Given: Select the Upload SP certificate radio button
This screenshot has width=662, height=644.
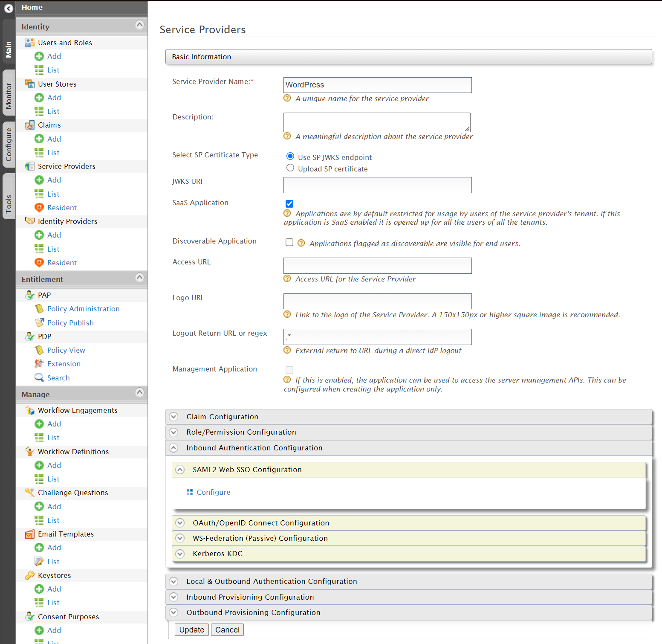Looking at the screenshot, I should (290, 168).
